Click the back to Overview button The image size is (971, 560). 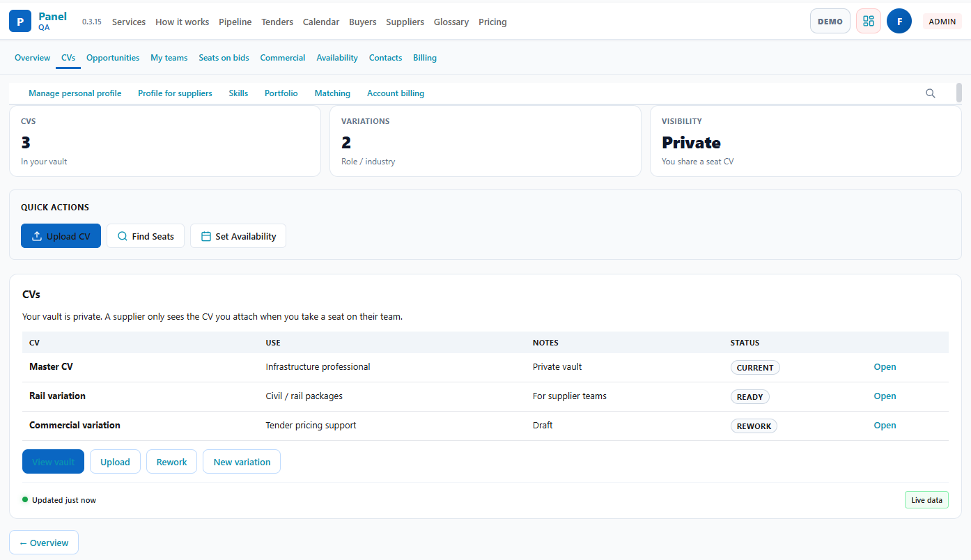pos(44,543)
